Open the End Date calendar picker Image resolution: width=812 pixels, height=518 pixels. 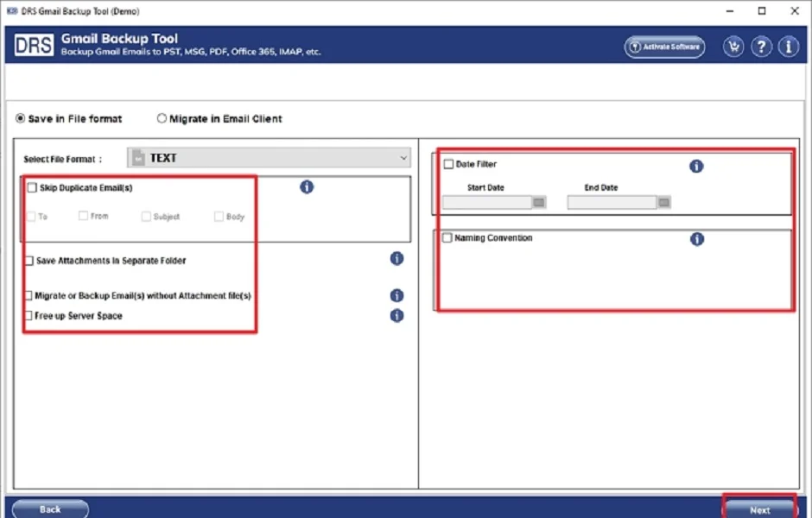(x=663, y=203)
